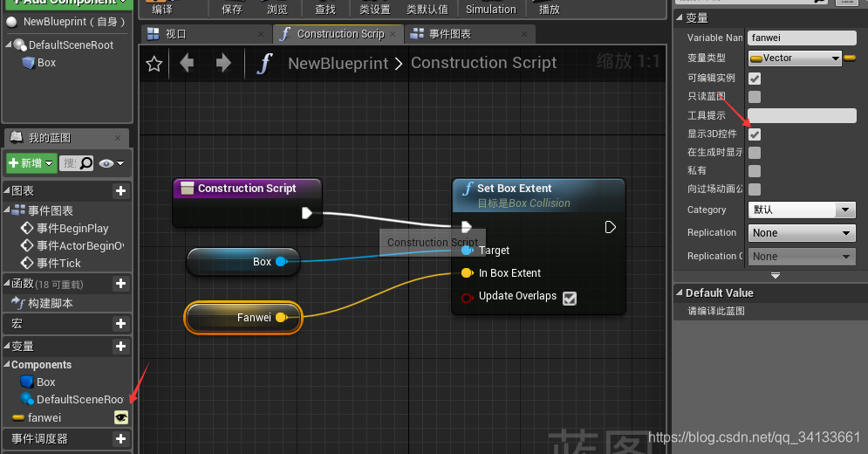Viewport: 868px width, 454px height.
Task: Add new function with plus next to 函数
Action: click(x=120, y=284)
